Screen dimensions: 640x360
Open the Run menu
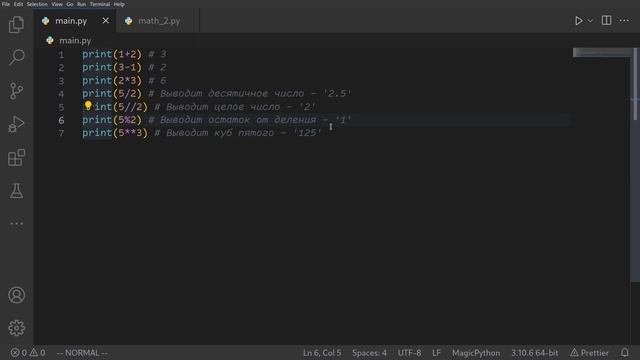click(82, 4)
